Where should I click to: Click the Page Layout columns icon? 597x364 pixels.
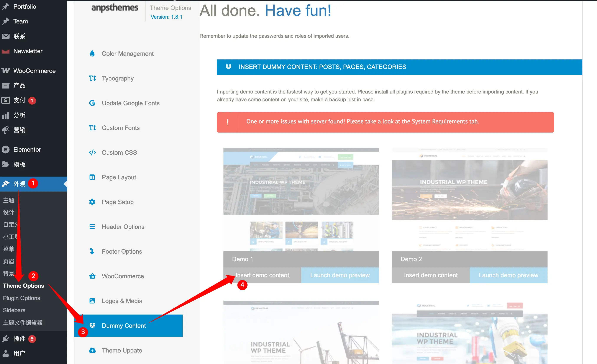click(92, 177)
